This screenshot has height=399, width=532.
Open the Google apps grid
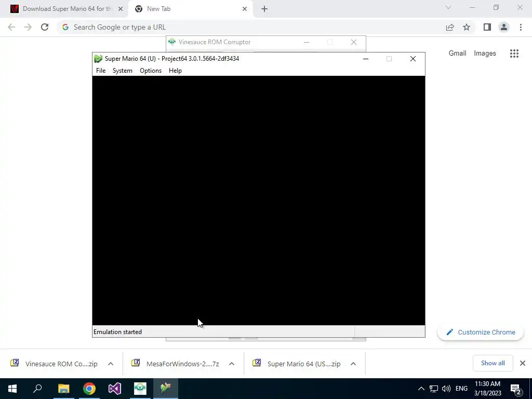coord(514,54)
